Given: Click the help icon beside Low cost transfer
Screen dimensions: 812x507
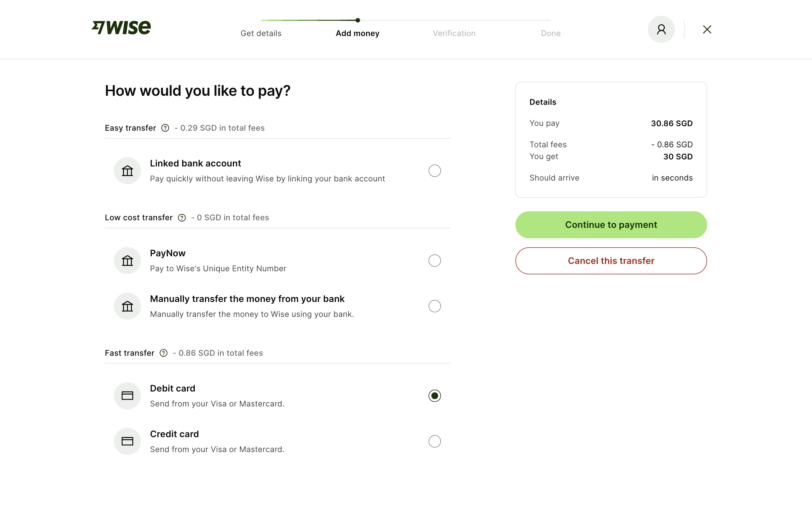Looking at the screenshot, I should (182, 218).
